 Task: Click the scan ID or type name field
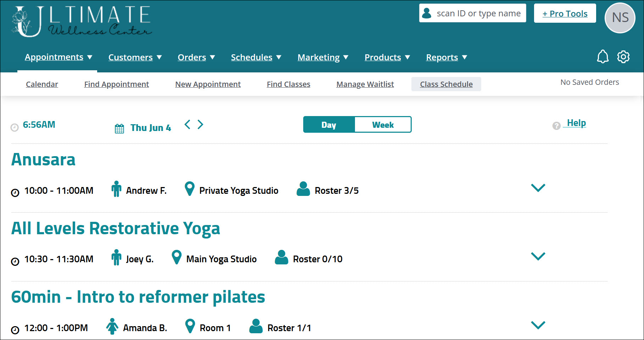473,13
